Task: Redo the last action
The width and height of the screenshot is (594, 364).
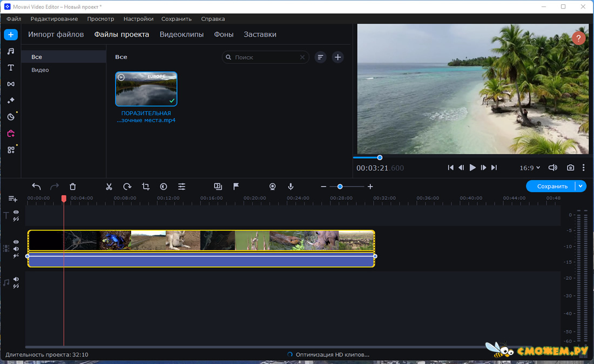Action: (x=55, y=186)
